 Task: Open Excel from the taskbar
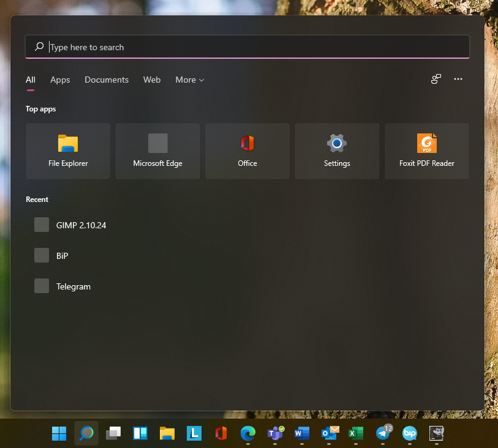(x=356, y=433)
